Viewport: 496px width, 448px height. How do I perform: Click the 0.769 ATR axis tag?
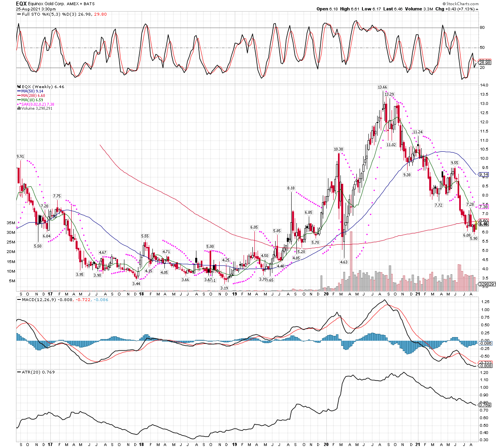(485, 405)
